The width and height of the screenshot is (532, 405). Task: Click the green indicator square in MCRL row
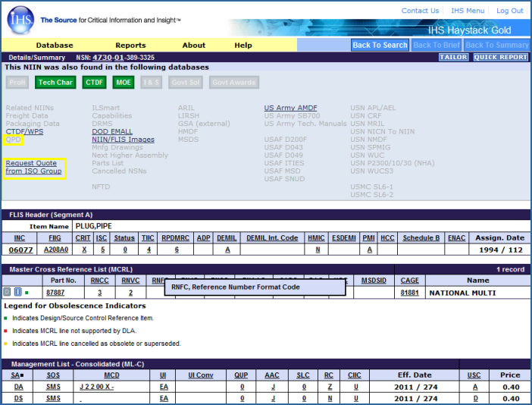(27, 292)
